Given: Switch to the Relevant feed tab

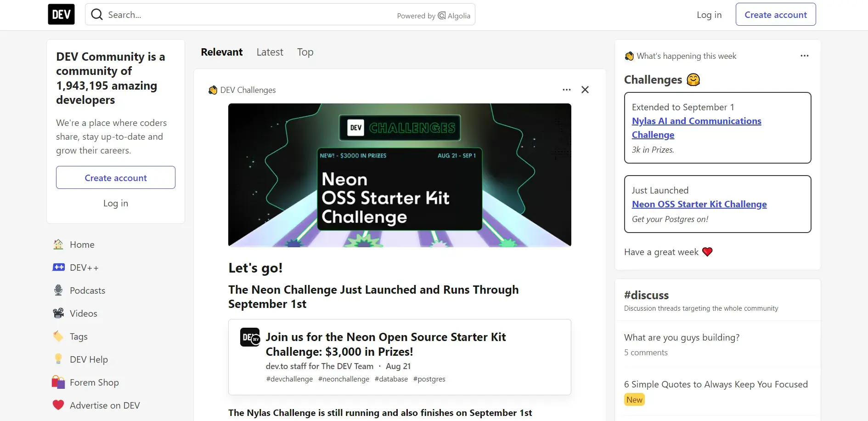Looking at the screenshot, I should pyautogui.click(x=222, y=52).
